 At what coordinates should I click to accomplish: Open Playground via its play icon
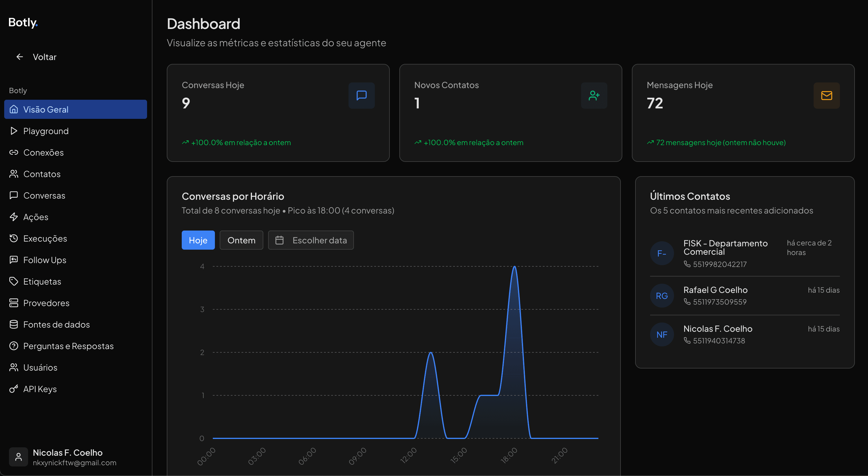13,131
